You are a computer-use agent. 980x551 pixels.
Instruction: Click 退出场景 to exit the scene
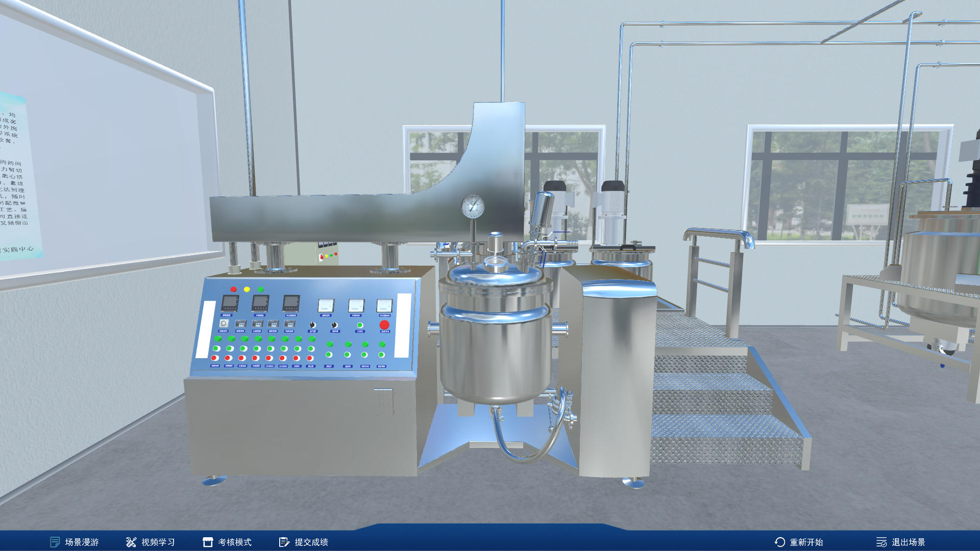pyautogui.click(x=908, y=542)
